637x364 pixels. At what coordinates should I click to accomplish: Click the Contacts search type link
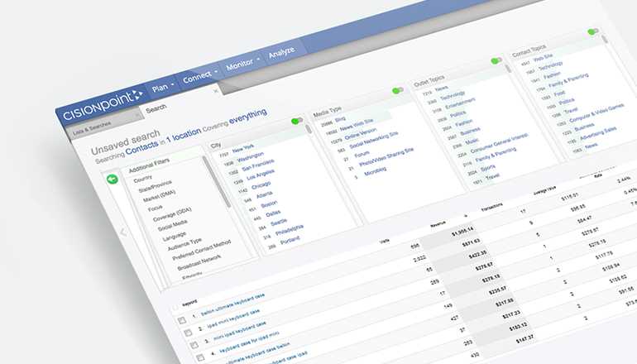tap(141, 148)
